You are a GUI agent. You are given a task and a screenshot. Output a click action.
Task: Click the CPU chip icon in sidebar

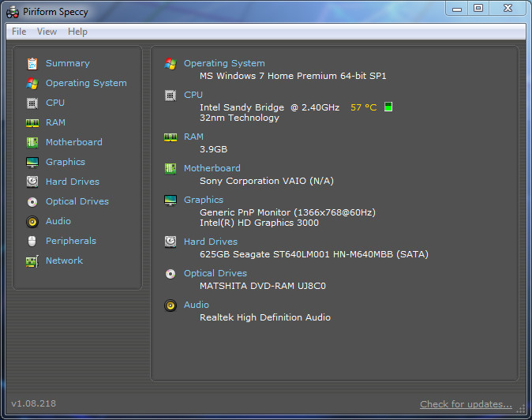pos(32,103)
